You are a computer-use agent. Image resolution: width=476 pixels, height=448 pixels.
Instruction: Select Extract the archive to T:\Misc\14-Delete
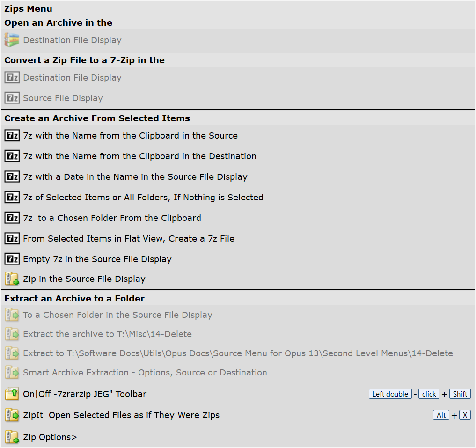[x=108, y=334]
